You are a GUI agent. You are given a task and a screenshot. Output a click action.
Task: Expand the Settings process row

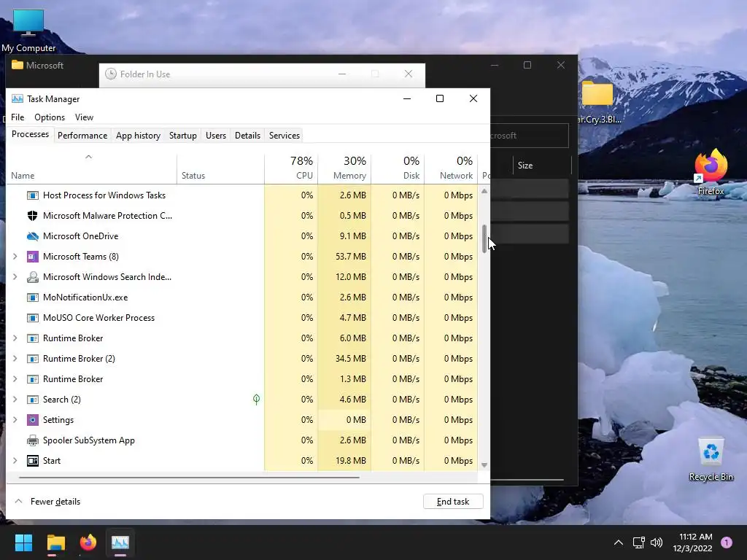click(15, 420)
